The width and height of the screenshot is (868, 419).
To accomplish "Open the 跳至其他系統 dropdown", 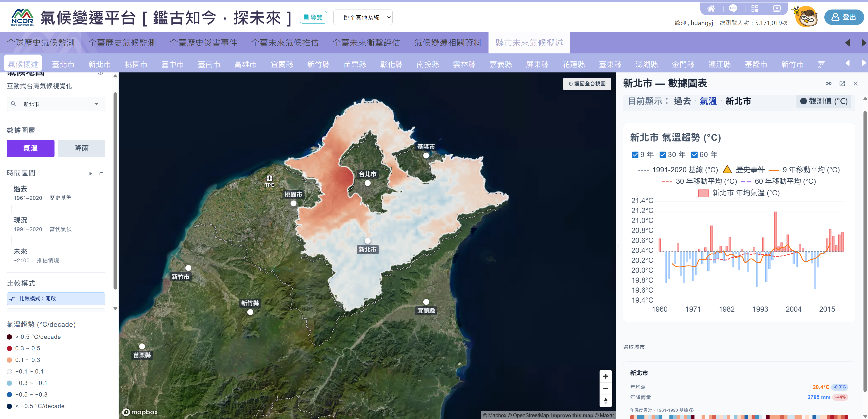I will point(363,17).
